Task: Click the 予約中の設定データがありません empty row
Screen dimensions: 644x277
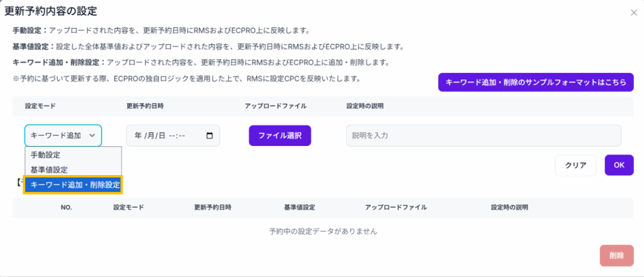Action: tap(322, 231)
